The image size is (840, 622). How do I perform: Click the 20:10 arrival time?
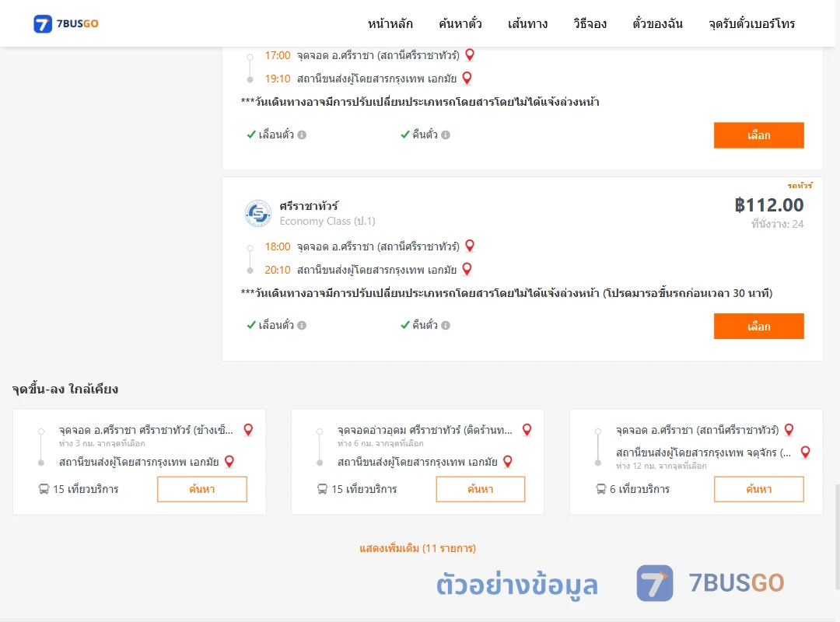point(278,270)
